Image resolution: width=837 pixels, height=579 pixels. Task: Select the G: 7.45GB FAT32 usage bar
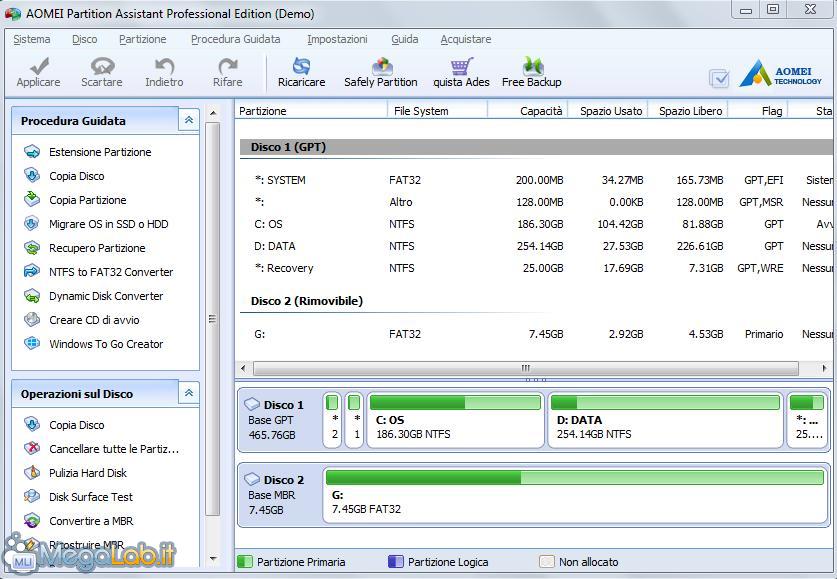coord(574,477)
